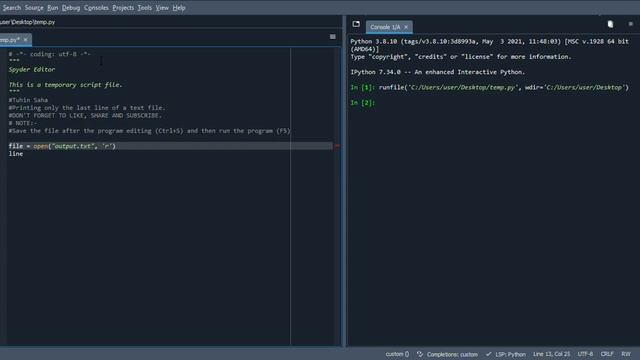Click the file = open("output.txt") code line
The height and width of the screenshot is (360, 640).
[x=62, y=146]
